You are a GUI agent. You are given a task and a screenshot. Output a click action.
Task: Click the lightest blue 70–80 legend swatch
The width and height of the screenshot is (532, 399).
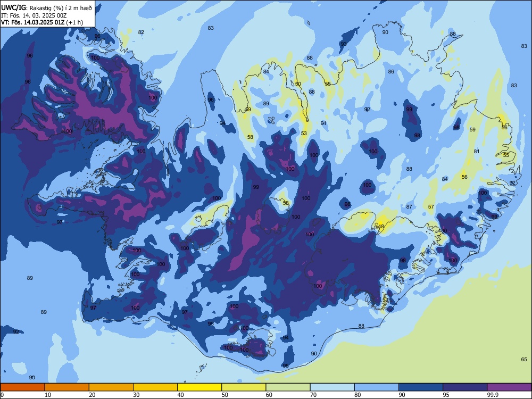coord(332,387)
